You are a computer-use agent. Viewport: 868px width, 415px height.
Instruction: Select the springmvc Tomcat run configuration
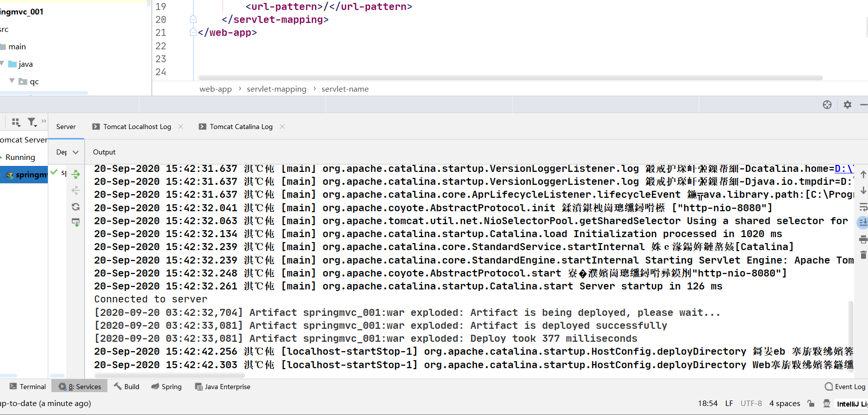24,175
